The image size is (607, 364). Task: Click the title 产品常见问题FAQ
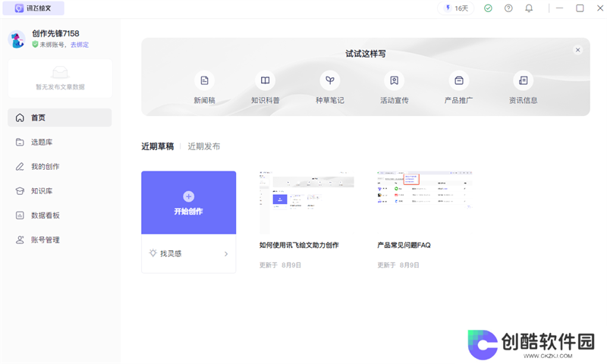[x=404, y=245]
